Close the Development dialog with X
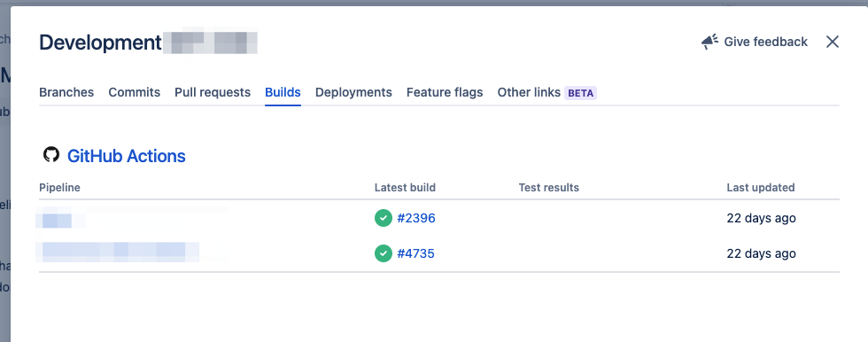Screen dimensions: 868x342 [832, 42]
